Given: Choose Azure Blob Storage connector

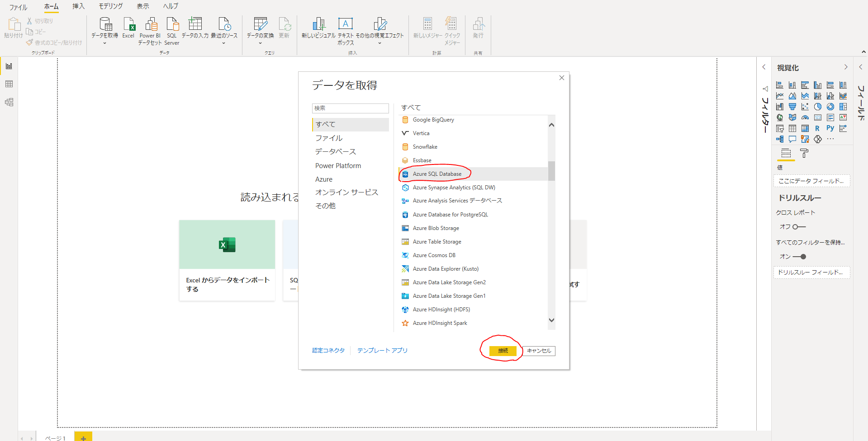Looking at the screenshot, I should point(473,228).
